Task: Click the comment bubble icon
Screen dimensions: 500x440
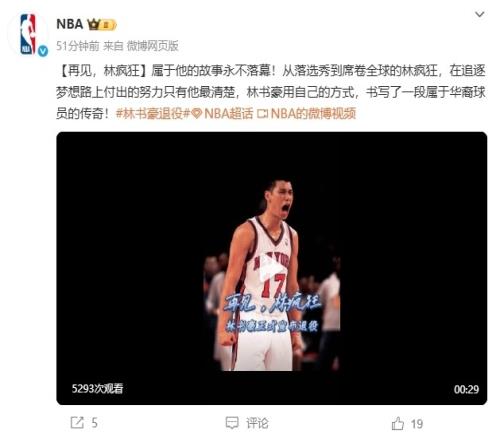Action: click(x=232, y=423)
